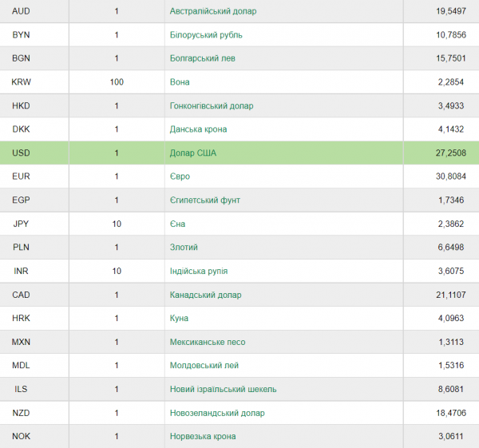
Task: Click the rate value 8,6081
Action: pos(451,389)
